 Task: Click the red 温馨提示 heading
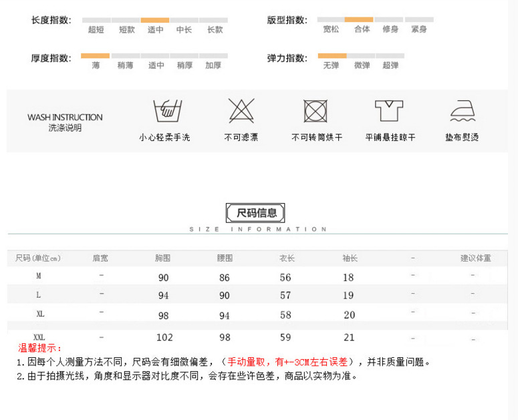[x=39, y=348]
